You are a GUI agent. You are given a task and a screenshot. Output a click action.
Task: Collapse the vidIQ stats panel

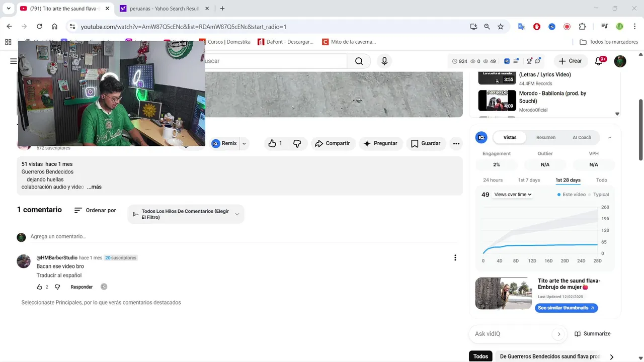610,138
